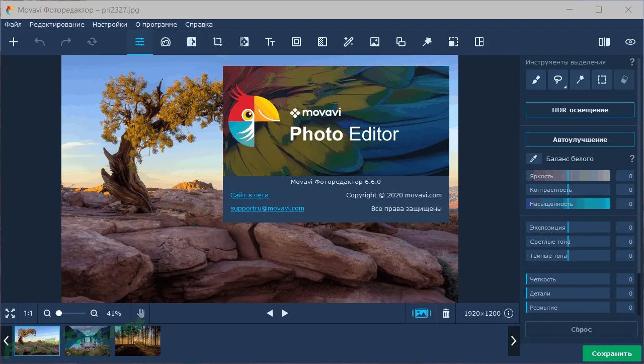Open the frames tool in toolbar
The width and height of the screenshot is (644, 364).
coord(296,42)
